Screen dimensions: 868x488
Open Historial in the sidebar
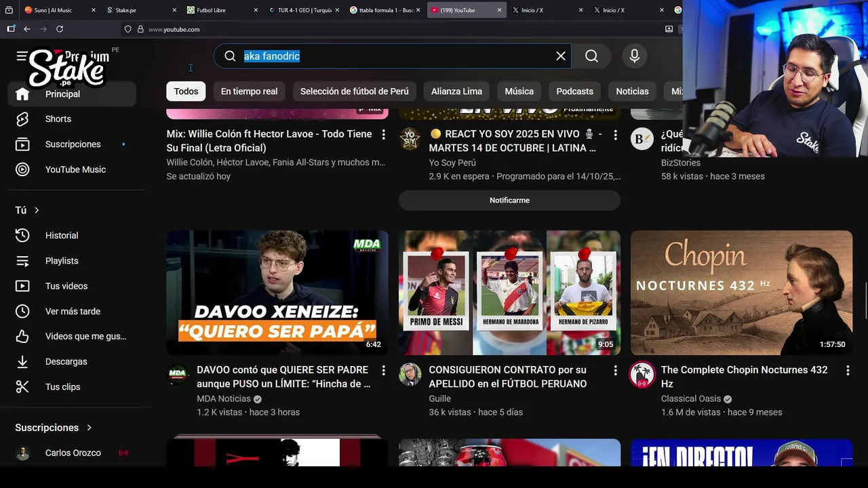72,235
